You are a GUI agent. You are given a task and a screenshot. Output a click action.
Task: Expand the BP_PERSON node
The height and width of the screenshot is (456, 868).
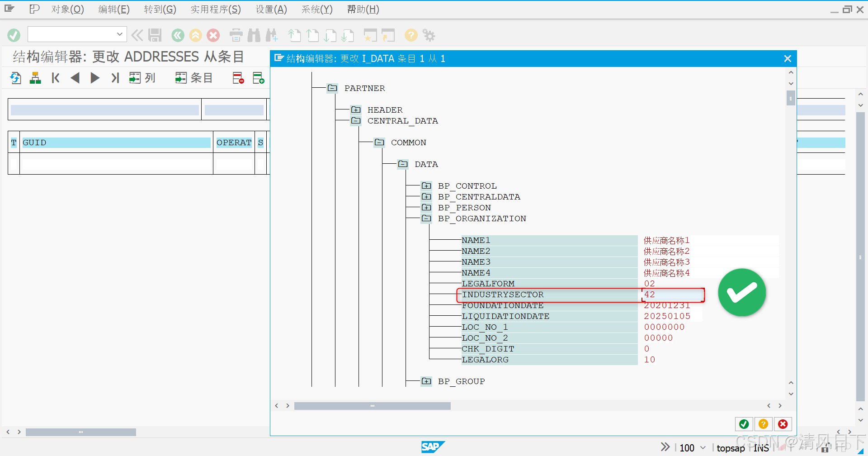coord(426,208)
